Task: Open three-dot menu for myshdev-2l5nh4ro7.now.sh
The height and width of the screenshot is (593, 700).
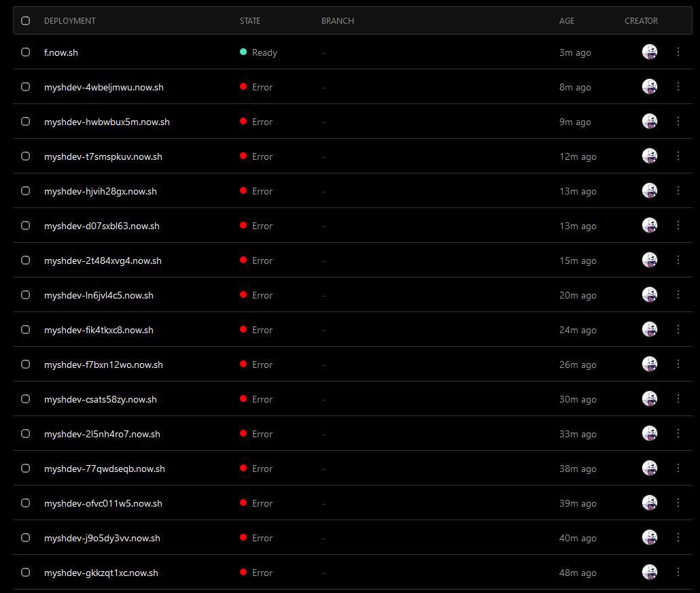Action: coord(678,433)
